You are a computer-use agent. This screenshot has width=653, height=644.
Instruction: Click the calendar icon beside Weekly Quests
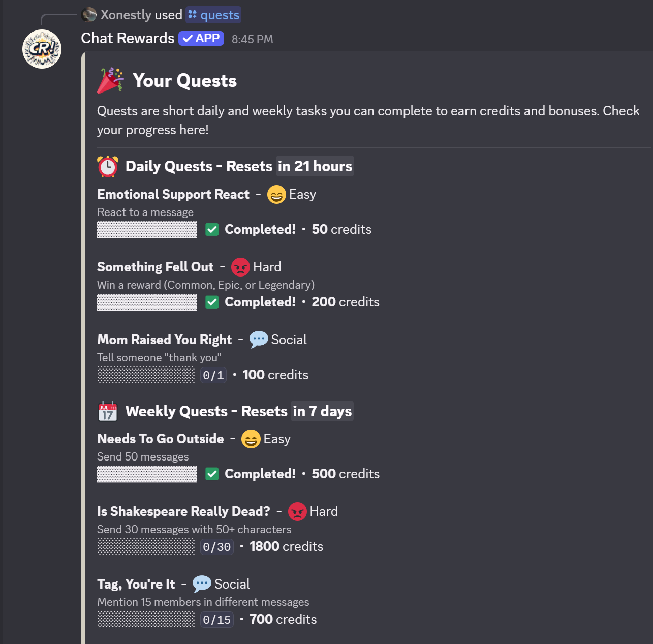pos(108,411)
